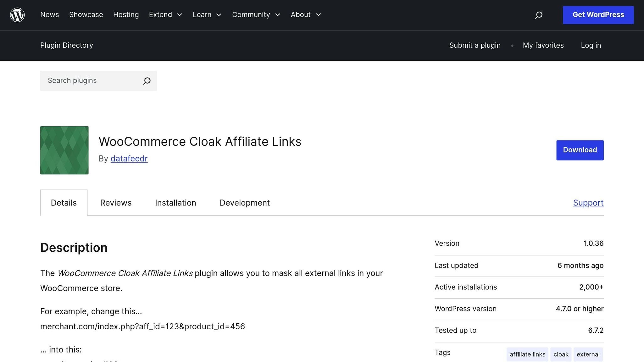Click the affiliate links tag

(x=527, y=354)
